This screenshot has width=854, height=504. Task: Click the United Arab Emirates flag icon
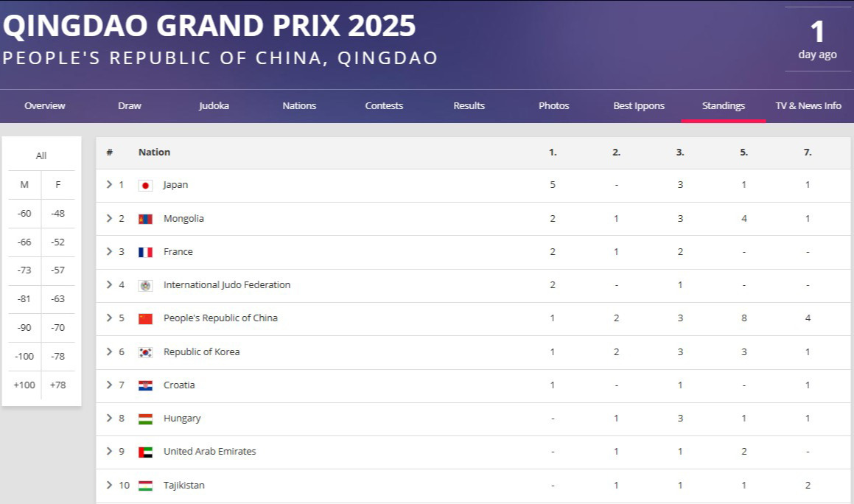tap(145, 452)
